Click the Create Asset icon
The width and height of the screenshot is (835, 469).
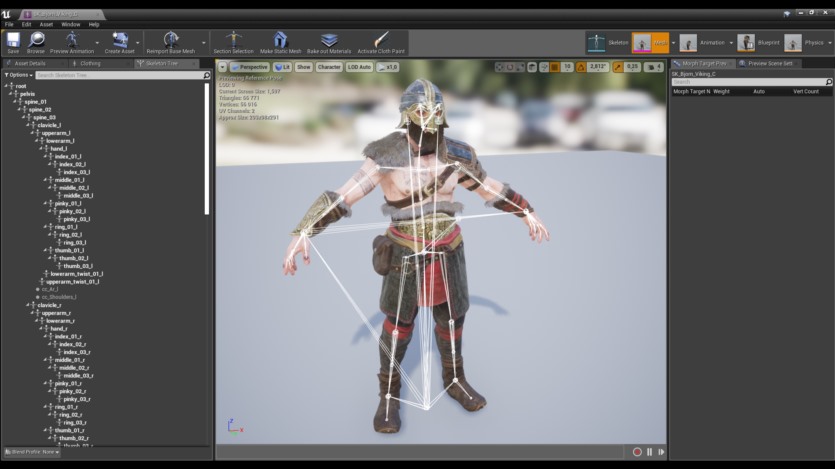point(120,39)
